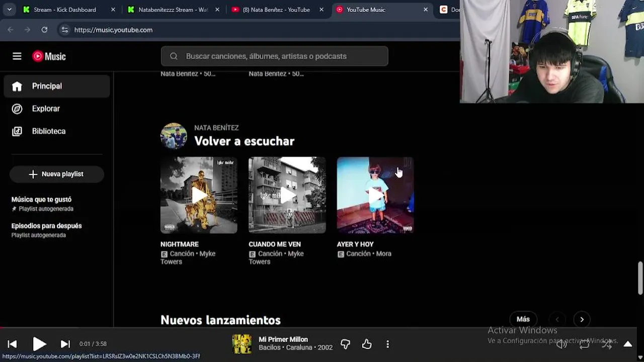Close the Kick Dashboard tab
The height and width of the screenshot is (362, 644).
pyautogui.click(x=113, y=10)
